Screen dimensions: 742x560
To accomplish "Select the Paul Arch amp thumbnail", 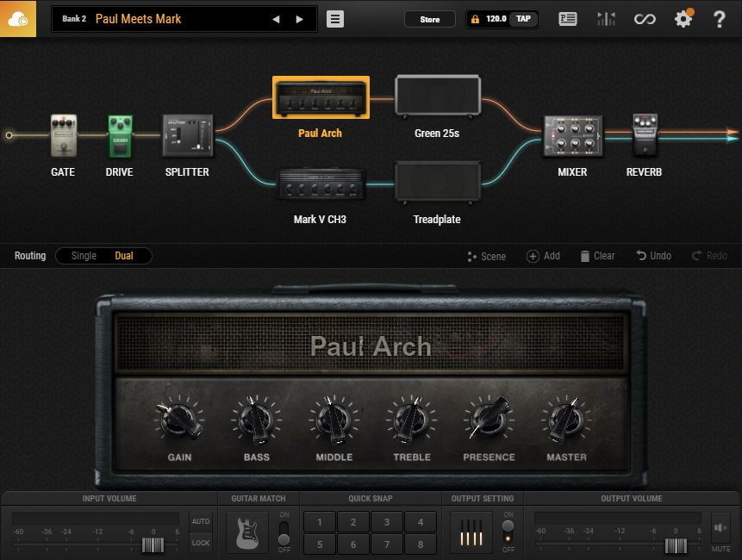I will click(x=321, y=97).
